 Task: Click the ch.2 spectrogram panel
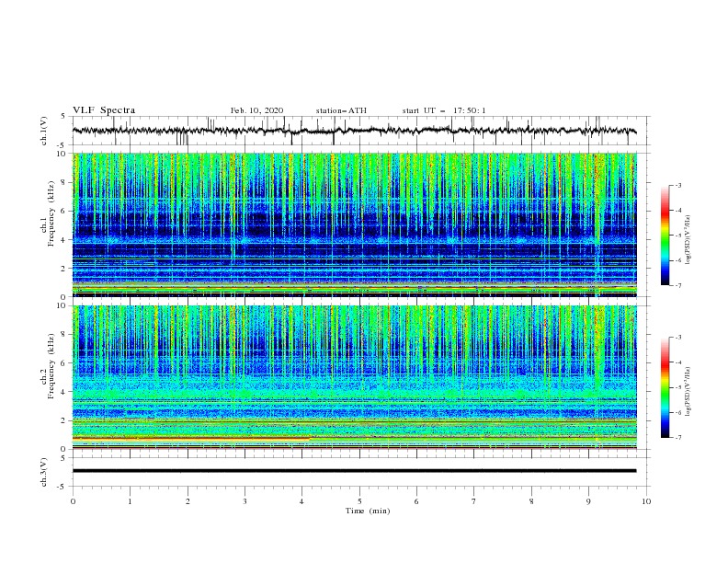355,377
